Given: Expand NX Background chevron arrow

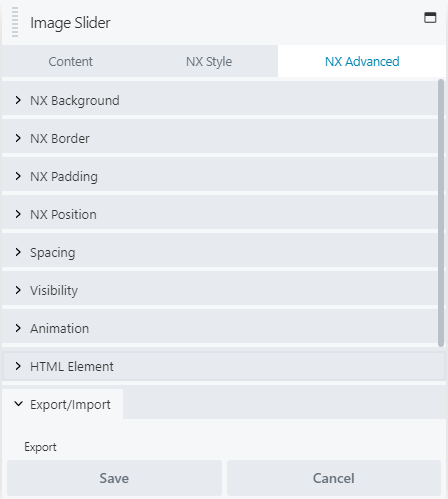Looking at the screenshot, I should [18, 100].
